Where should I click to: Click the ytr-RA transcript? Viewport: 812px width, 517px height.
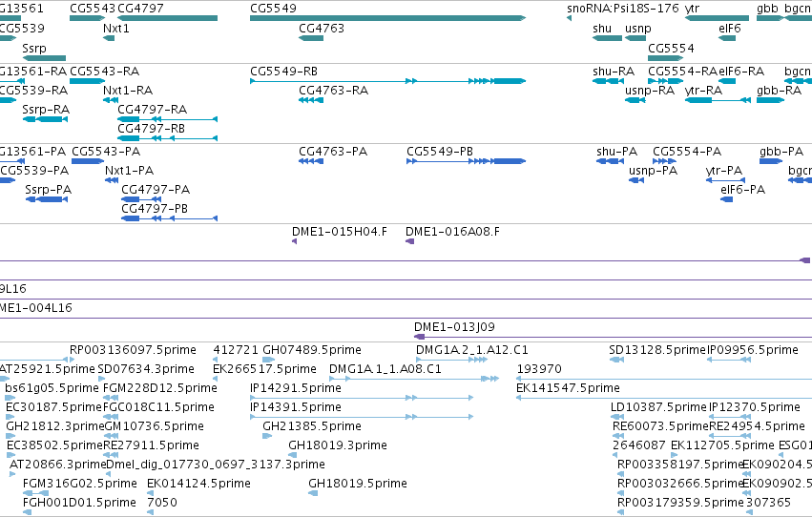point(718,100)
